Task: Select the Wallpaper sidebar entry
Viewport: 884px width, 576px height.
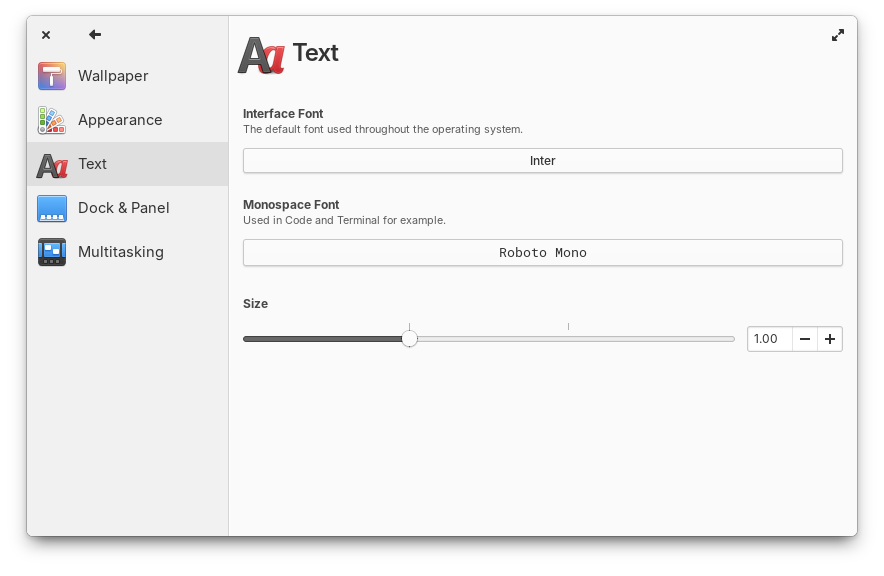Action: click(x=112, y=75)
